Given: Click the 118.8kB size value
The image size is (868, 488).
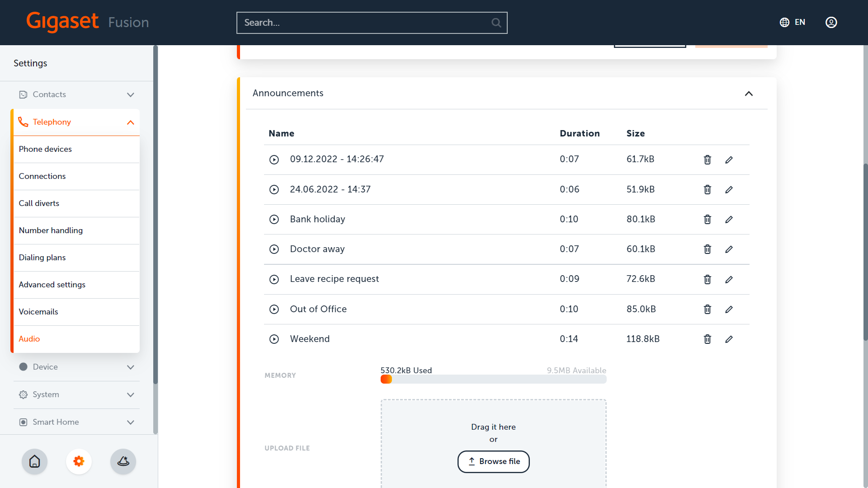Looking at the screenshot, I should [643, 339].
